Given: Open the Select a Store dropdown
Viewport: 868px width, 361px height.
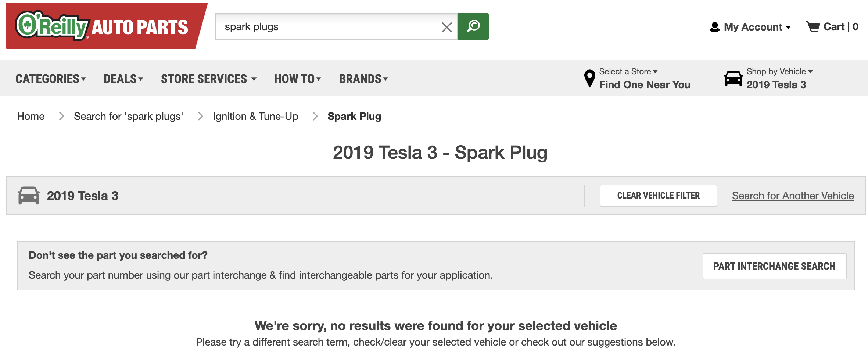Looking at the screenshot, I should click(x=628, y=71).
